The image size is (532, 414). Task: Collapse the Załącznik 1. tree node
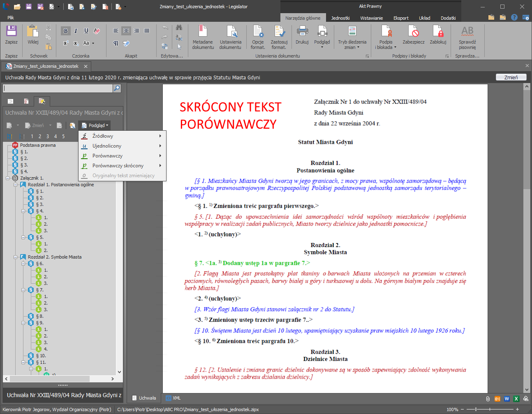click(x=8, y=178)
